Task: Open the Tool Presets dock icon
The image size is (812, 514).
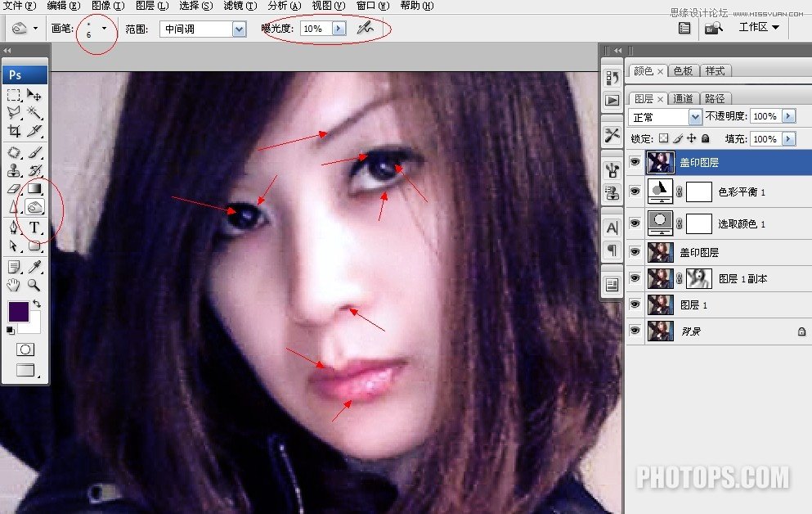Action: click(612, 135)
